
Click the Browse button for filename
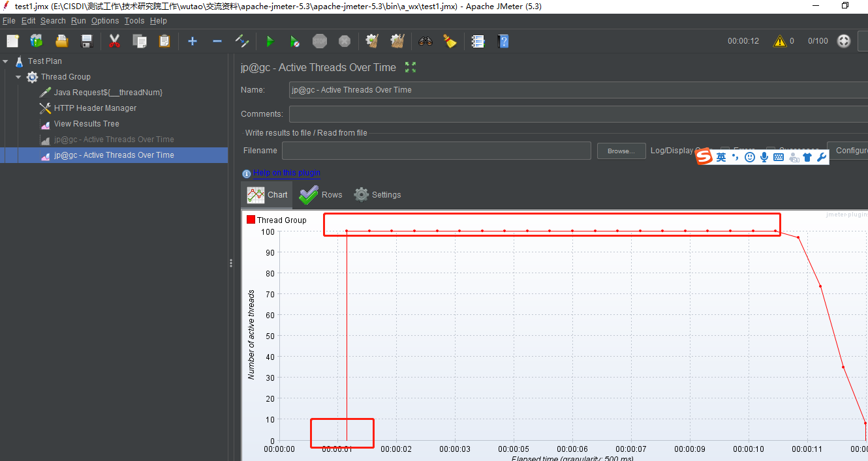pyautogui.click(x=621, y=150)
